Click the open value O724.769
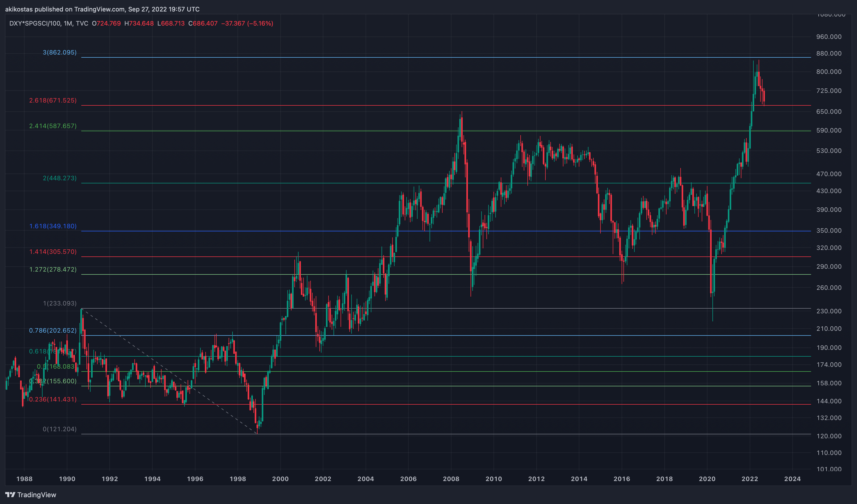The image size is (857, 504). click(x=106, y=23)
